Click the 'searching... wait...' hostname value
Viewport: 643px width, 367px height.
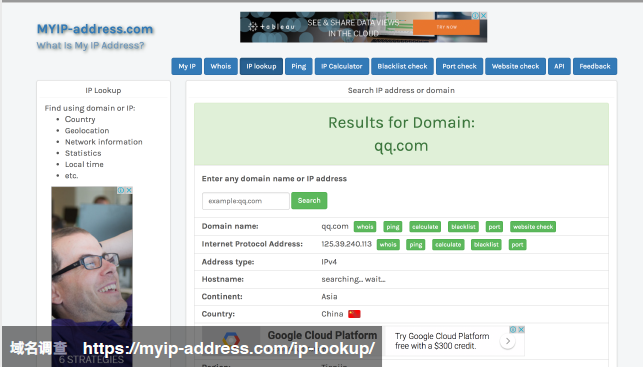pos(353,280)
